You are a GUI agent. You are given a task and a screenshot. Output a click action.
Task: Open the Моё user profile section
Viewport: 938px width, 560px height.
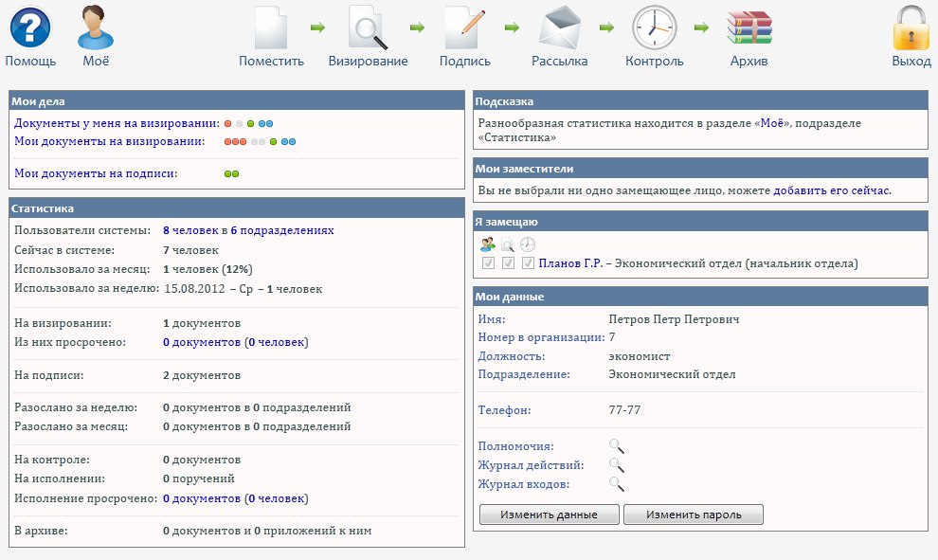click(x=96, y=27)
